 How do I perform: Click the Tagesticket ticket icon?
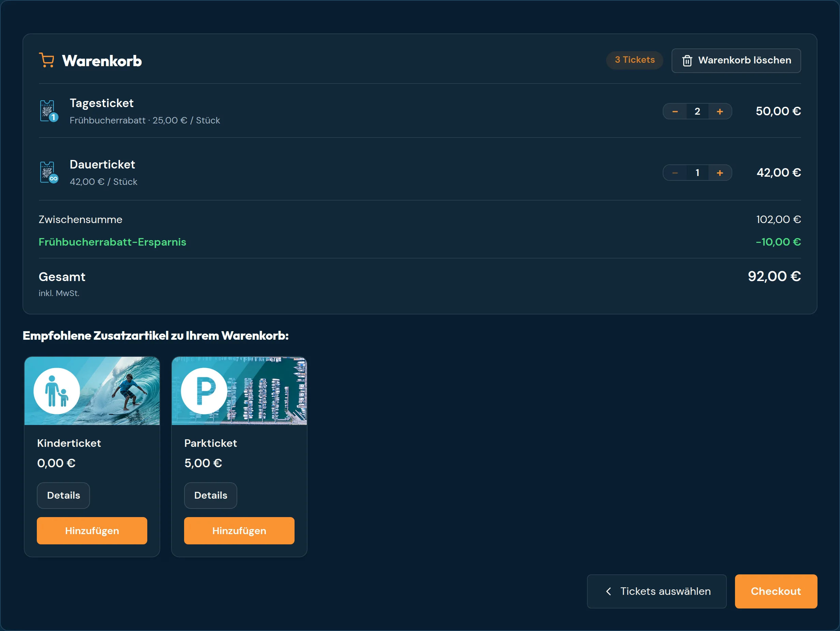coord(49,111)
